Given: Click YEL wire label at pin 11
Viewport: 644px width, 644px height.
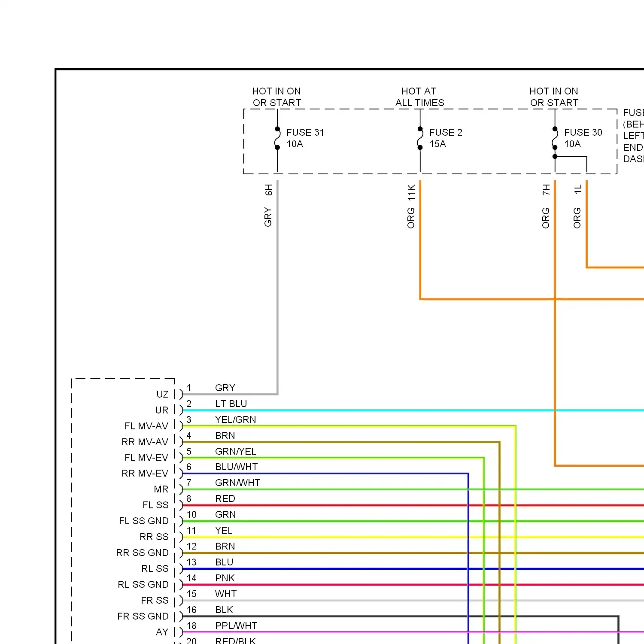Looking at the screenshot, I should [x=224, y=530].
